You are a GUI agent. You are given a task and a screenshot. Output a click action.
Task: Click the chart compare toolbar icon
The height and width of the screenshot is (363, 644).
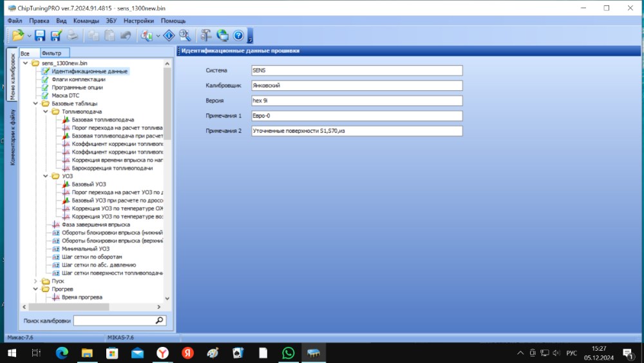[x=147, y=35]
